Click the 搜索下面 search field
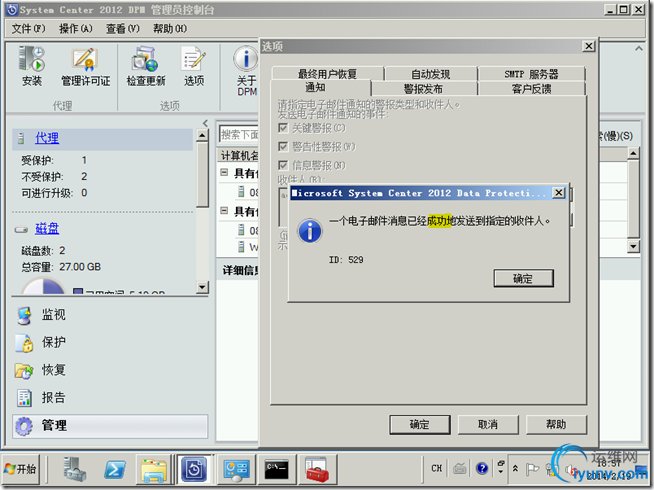 [239, 134]
